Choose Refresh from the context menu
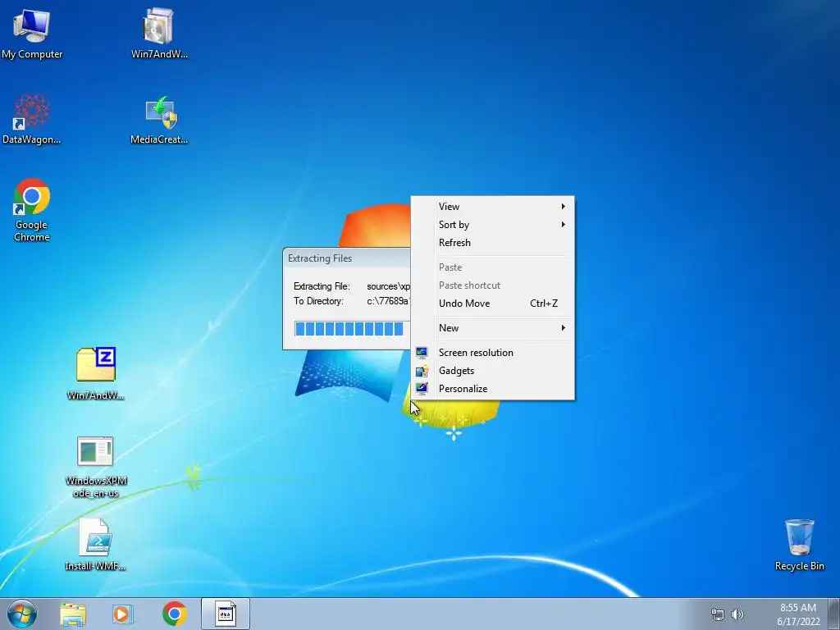This screenshot has width=840, height=630. click(x=493, y=243)
